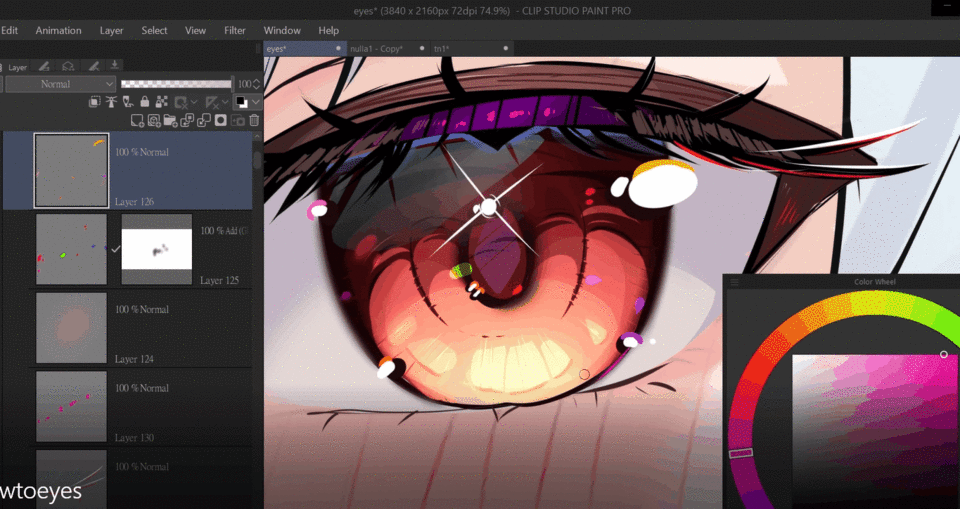Click the 'Layer 124' name text
The width and height of the screenshot is (960, 509).
point(134,359)
